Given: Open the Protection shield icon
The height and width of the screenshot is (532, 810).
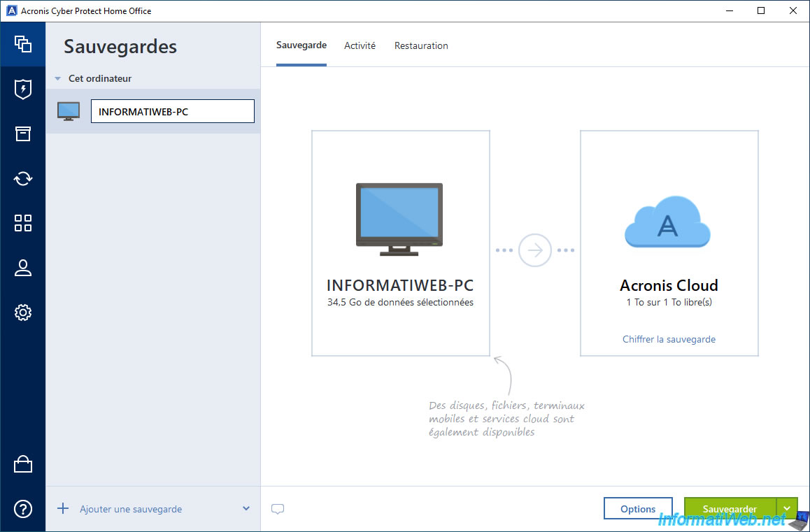Looking at the screenshot, I should pos(22,89).
